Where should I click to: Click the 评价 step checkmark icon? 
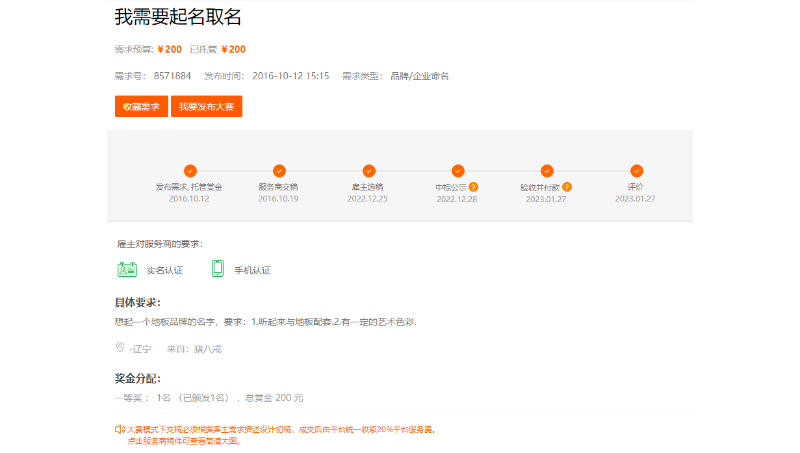[x=636, y=171]
